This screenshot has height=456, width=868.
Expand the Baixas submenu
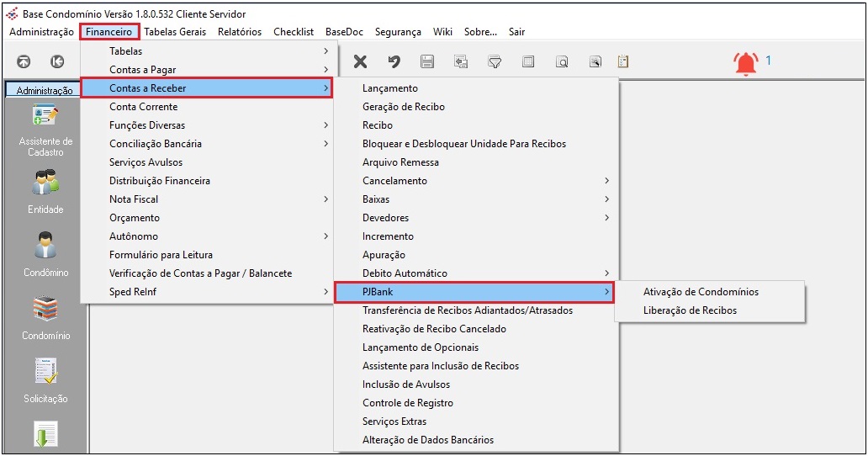tap(476, 199)
